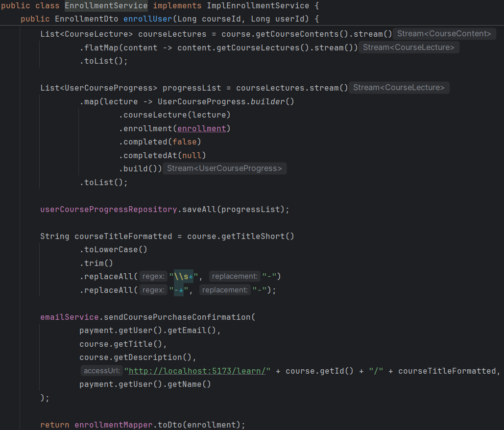The image size is (504, 430).
Task: Open the http://localhost:5173/learn/ link
Action: coord(197,371)
